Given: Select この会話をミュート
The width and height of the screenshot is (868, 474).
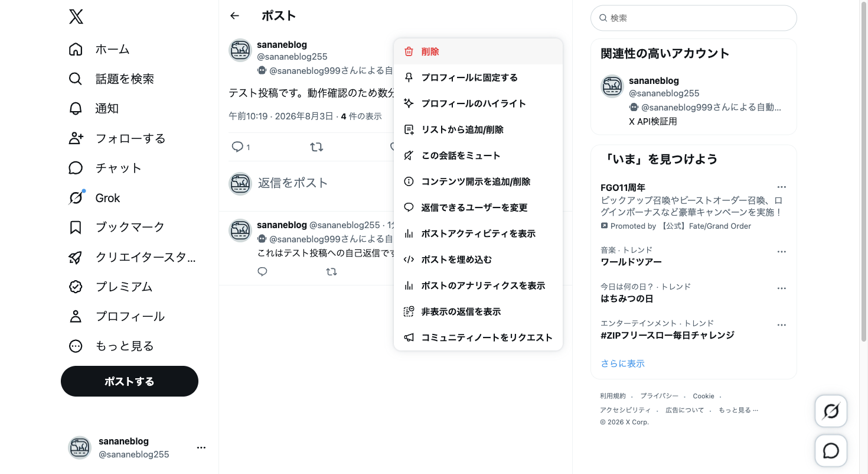Looking at the screenshot, I should [478, 155].
